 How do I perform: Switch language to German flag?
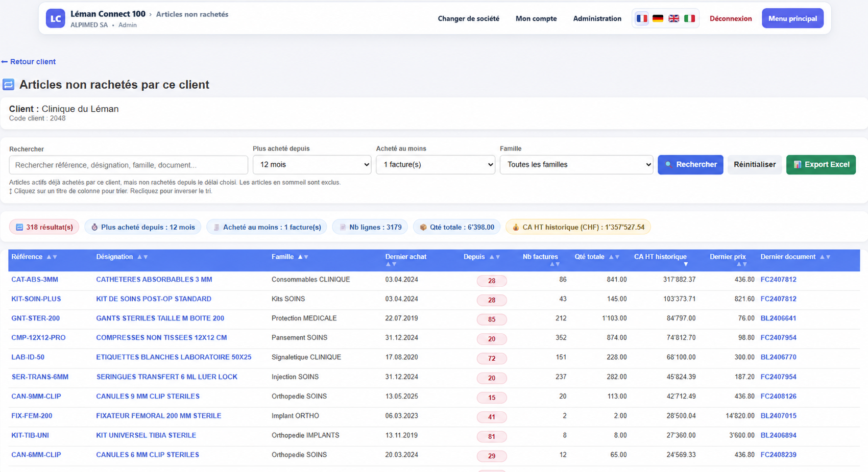[658, 18]
